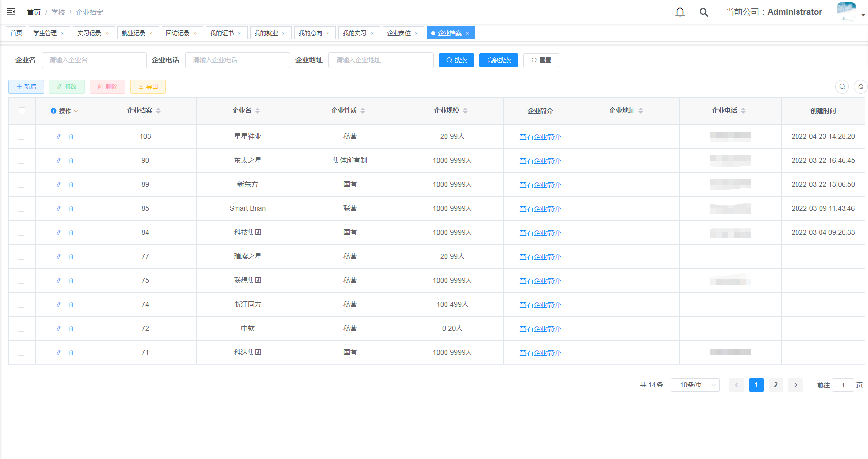Click the edit icon for 星星鞋业 row
This screenshot has height=459, width=868.
coord(59,137)
